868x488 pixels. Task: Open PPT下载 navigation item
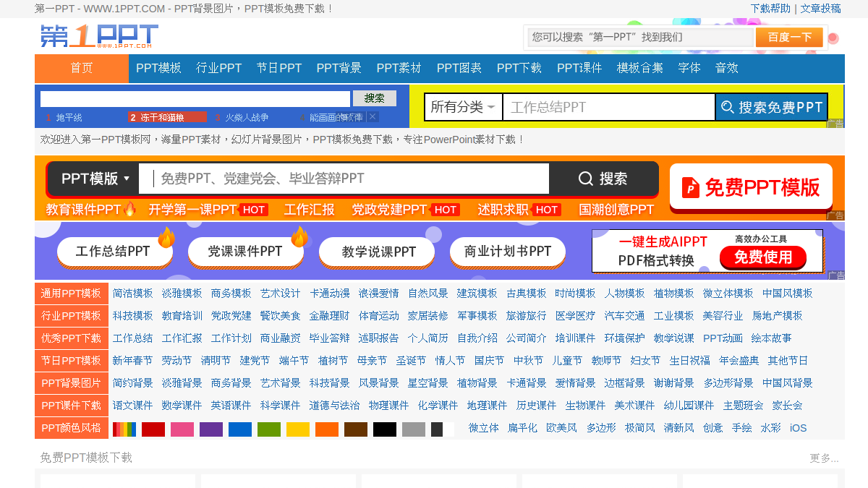[x=519, y=68]
